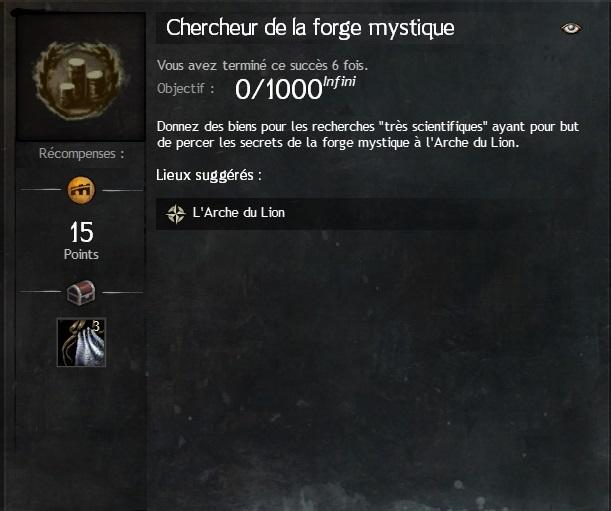611x511 pixels.
Task: Click the title Chercheur de la forge mystique
Action: [x=310, y=28]
